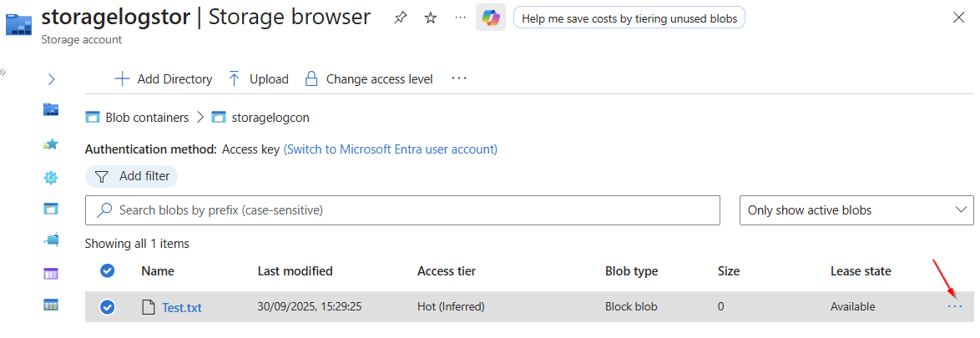Mark storagelogstor as favorite with star

431,18
